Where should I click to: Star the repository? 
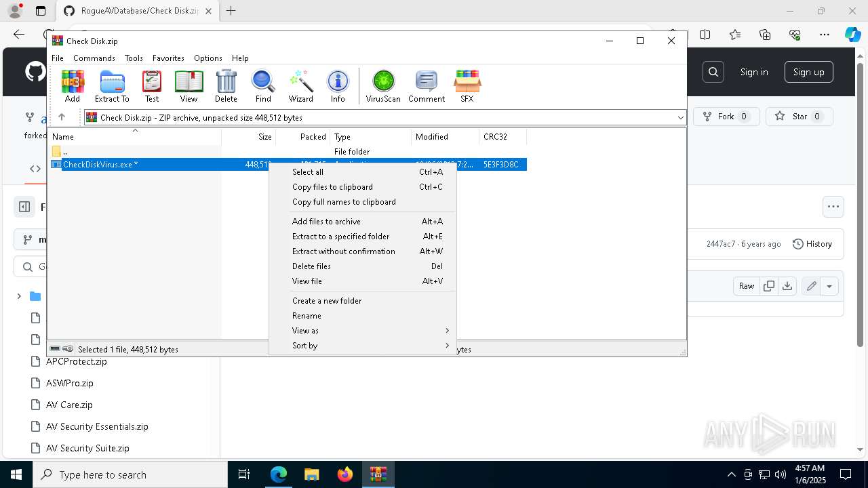click(x=800, y=117)
